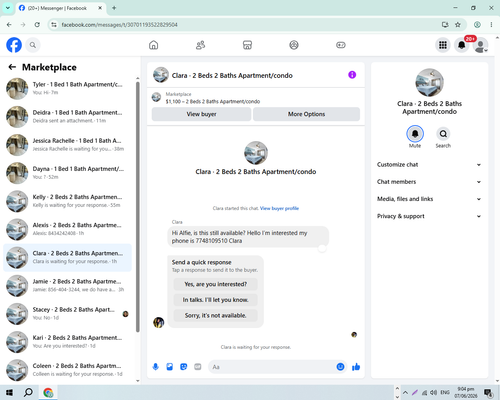Click the View buyer button
This screenshot has width=500, height=400.
coord(201,114)
